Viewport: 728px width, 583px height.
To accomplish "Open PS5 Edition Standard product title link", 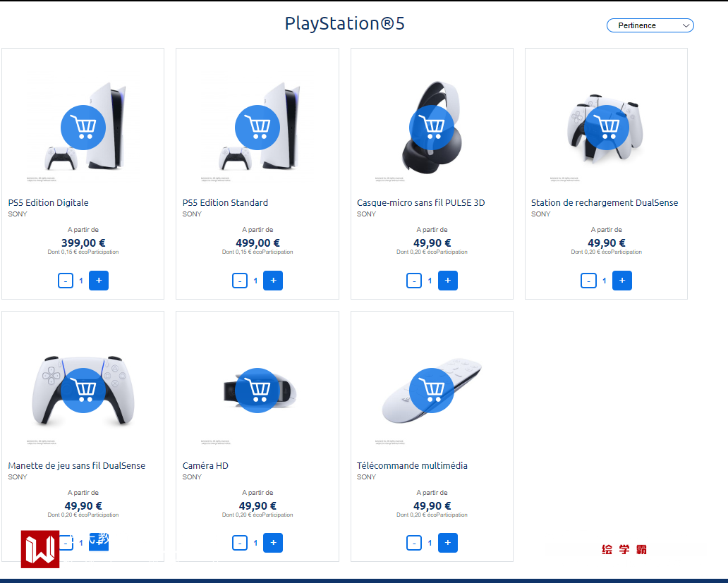I will coord(225,203).
